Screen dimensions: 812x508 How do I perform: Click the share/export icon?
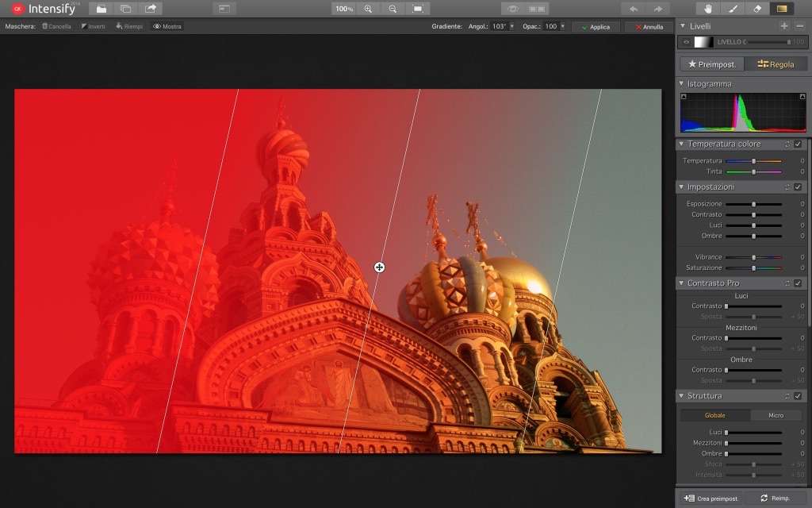[x=150, y=9]
